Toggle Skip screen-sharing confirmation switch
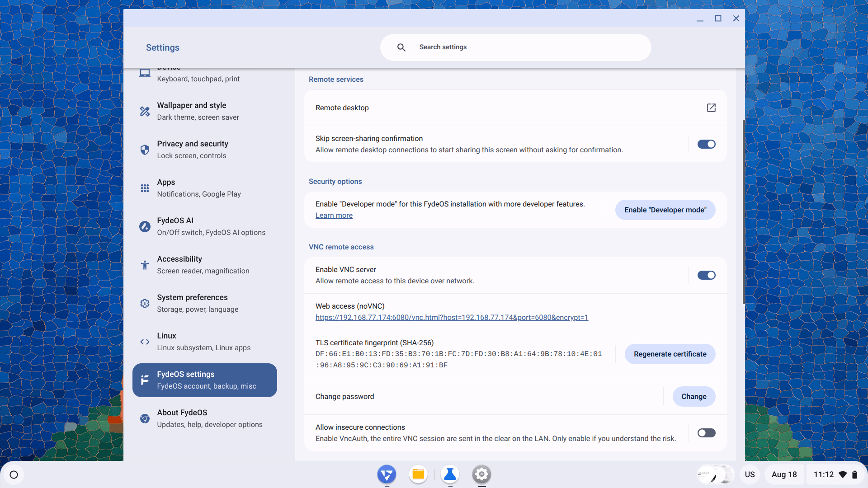 click(x=706, y=144)
